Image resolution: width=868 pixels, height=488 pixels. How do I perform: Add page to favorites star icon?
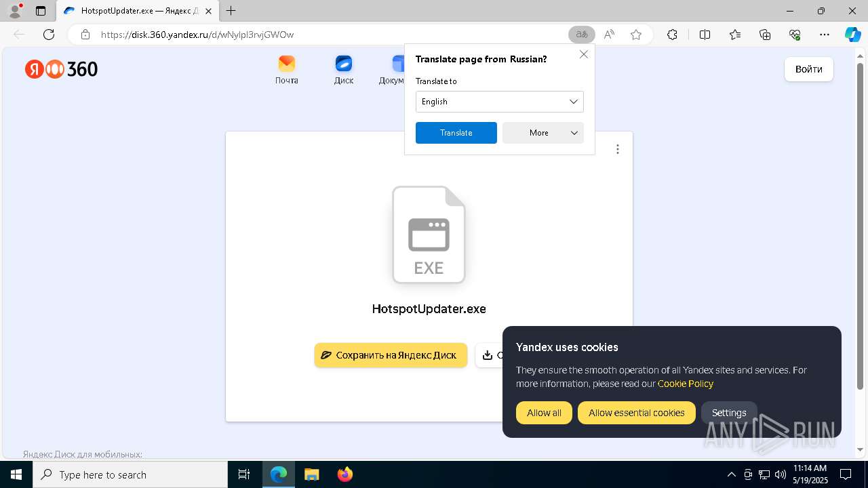coord(636,35)
